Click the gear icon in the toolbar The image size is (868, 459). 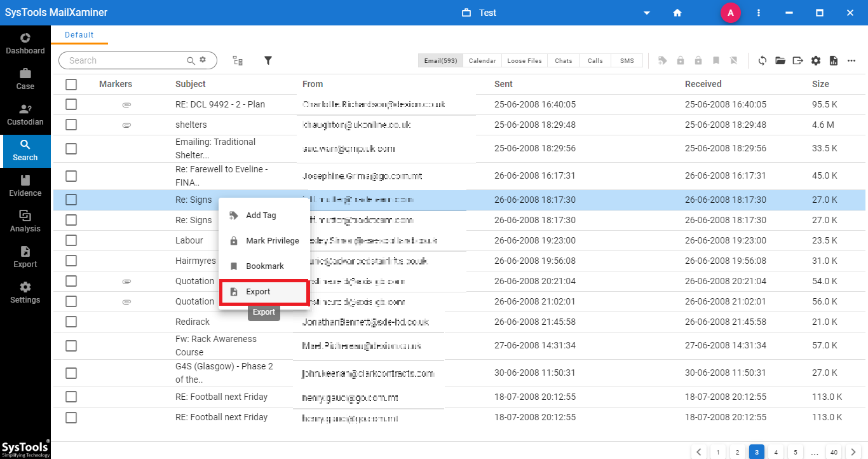816,60
